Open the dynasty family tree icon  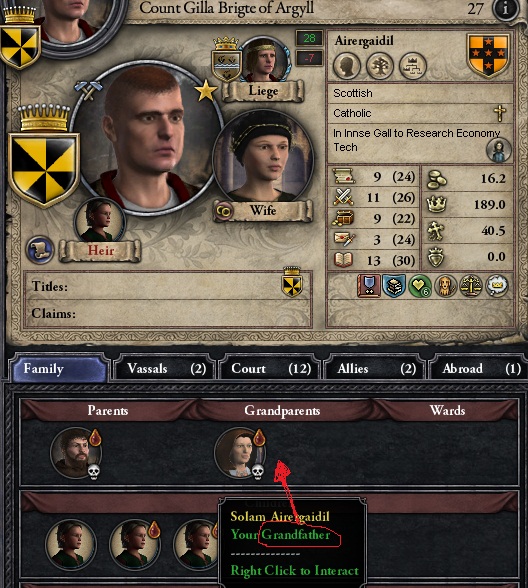coord(380,66)
